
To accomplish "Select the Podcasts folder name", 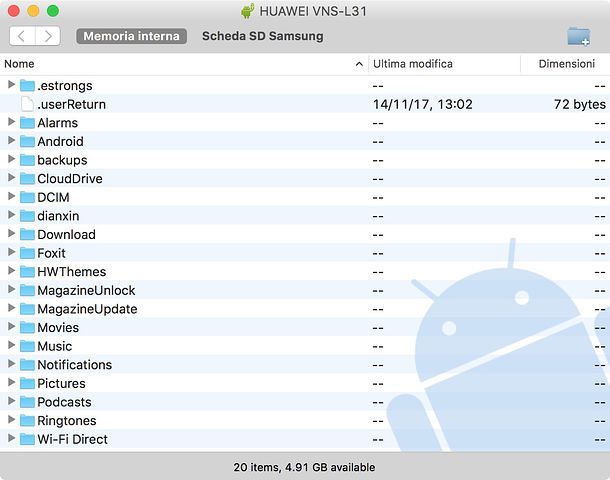I will click(x=65, y=402).
